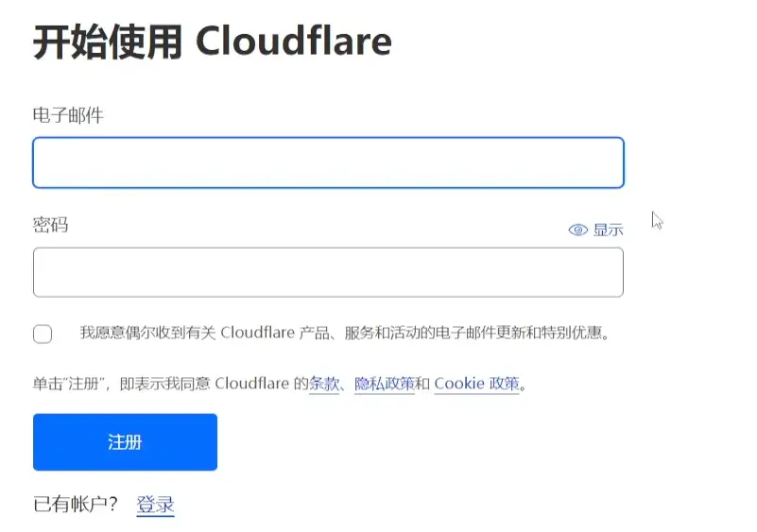This screenshot has width=757, height=532.
Task: Focus the 密码 input field
Action: pos(328,272)
